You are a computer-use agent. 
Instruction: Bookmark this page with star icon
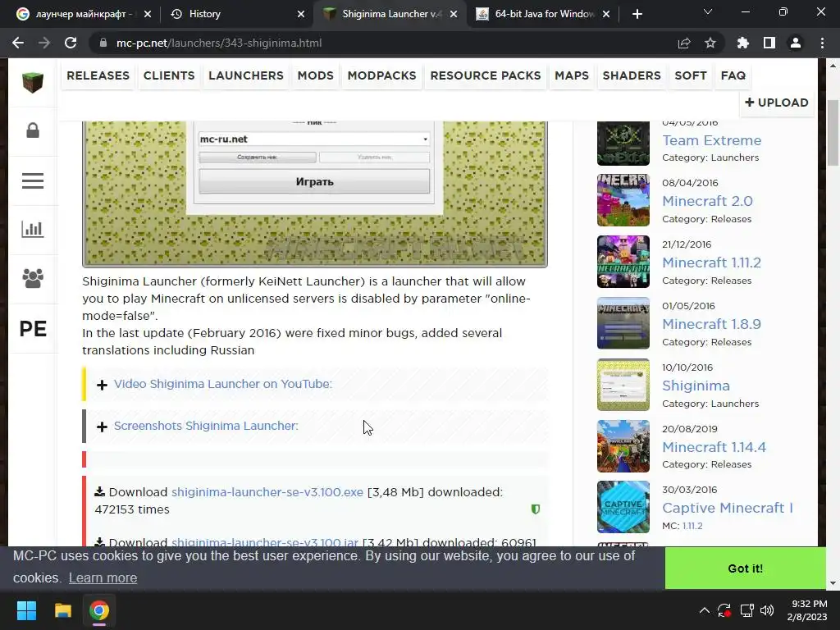coord(710,43)
